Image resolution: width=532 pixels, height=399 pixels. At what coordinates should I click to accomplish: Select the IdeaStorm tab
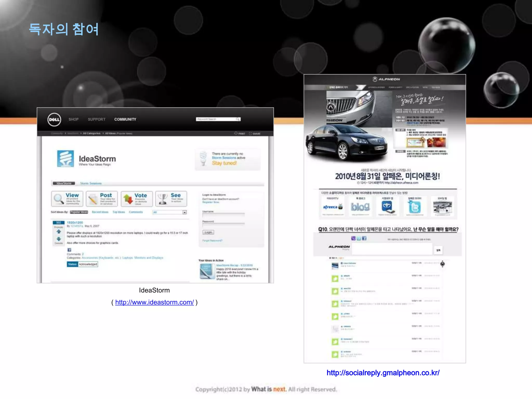coord(64,183)
